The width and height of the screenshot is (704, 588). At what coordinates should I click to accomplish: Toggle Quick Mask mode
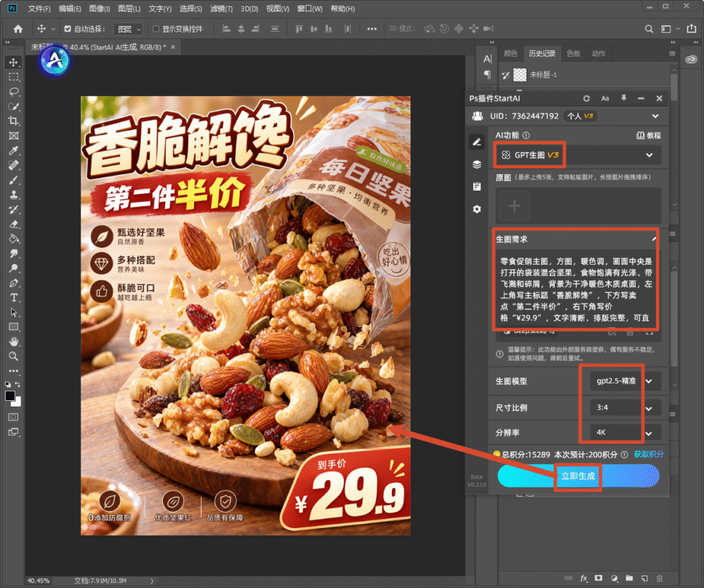tap(14, 417)
